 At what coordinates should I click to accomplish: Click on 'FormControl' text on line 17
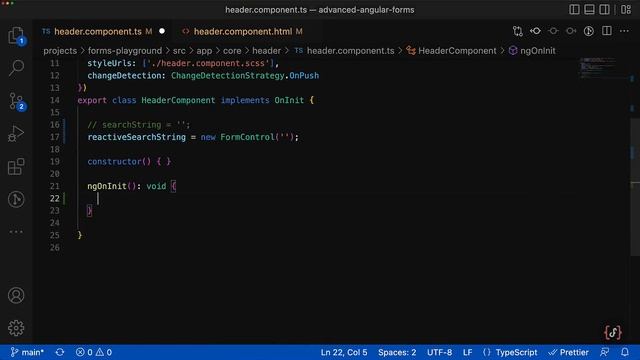[x=247, y=137]
